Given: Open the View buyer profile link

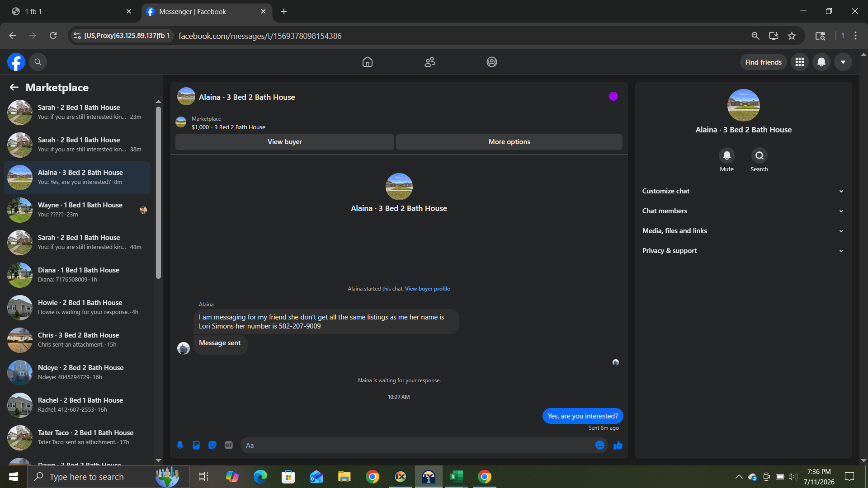Looking at the screenshot, I should tap(427, 289).
